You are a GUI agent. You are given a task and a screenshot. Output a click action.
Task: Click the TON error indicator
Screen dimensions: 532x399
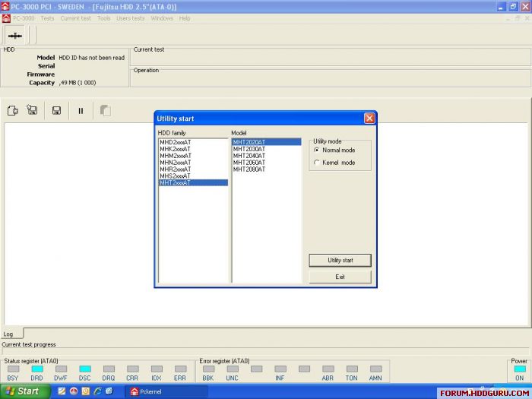coord(352,369)
